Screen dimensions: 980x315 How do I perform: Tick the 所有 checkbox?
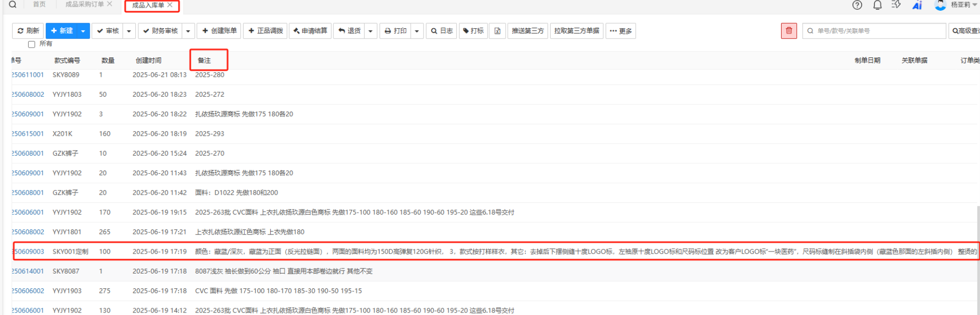(32, 45)
